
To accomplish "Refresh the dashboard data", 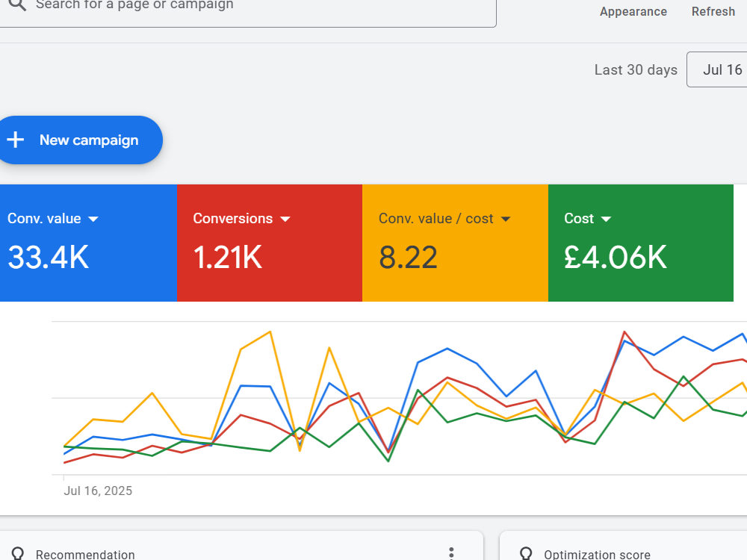I will 713,11.
